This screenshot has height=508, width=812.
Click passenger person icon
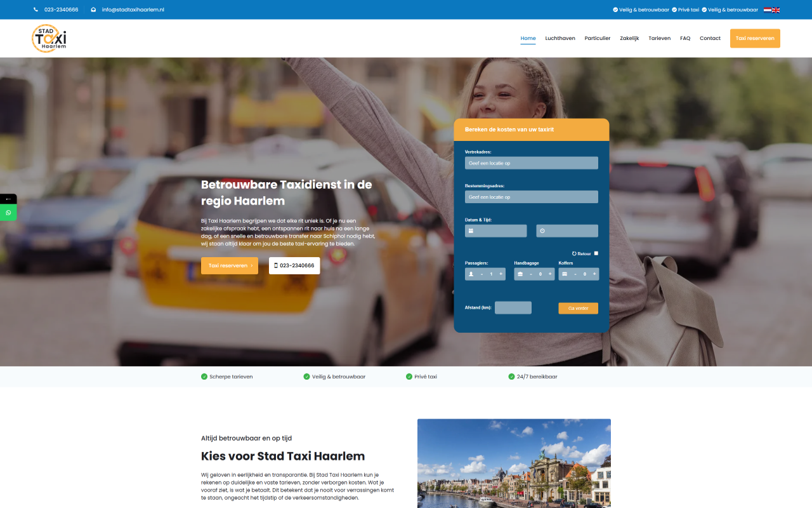pos(471,274)
